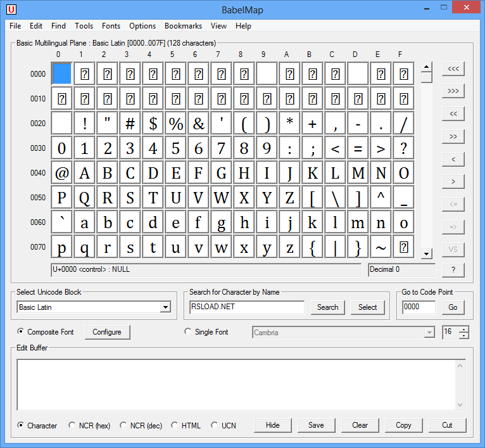The width and height of the screenshot is (485, 448).
Task: Select the @ character cell in grid
Action: point(61,173)
